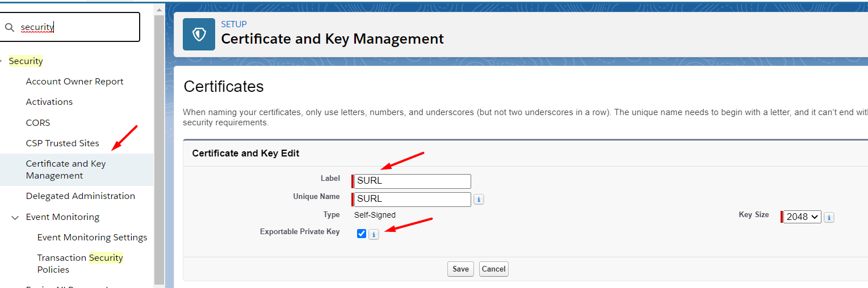Open Transaction Security Policies
The image size is (868, 288).
click(80, 264)
